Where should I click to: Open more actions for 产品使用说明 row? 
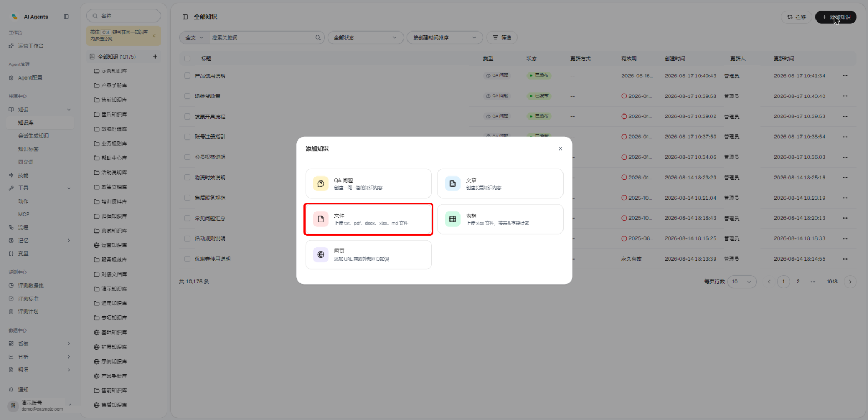[x=845, y=75]
